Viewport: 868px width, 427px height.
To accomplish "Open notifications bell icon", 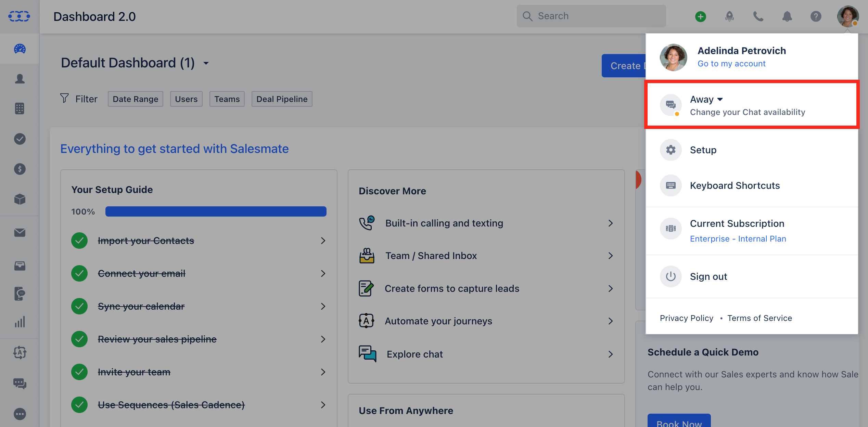I will point(787,16).
